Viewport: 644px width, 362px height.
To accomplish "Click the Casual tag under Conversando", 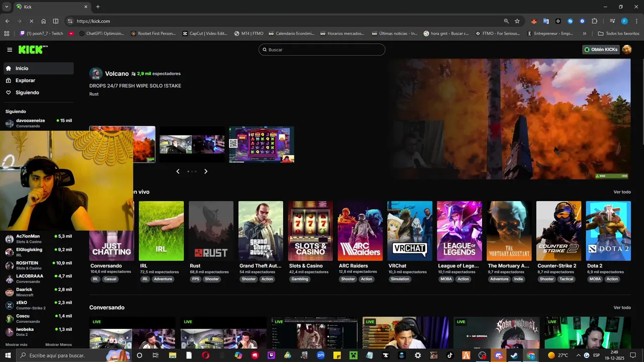I will pos(110,279).
